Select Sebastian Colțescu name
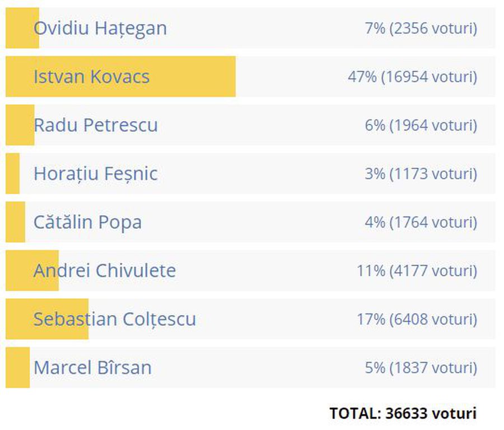 pyautogui.click(x=115, y=319)
